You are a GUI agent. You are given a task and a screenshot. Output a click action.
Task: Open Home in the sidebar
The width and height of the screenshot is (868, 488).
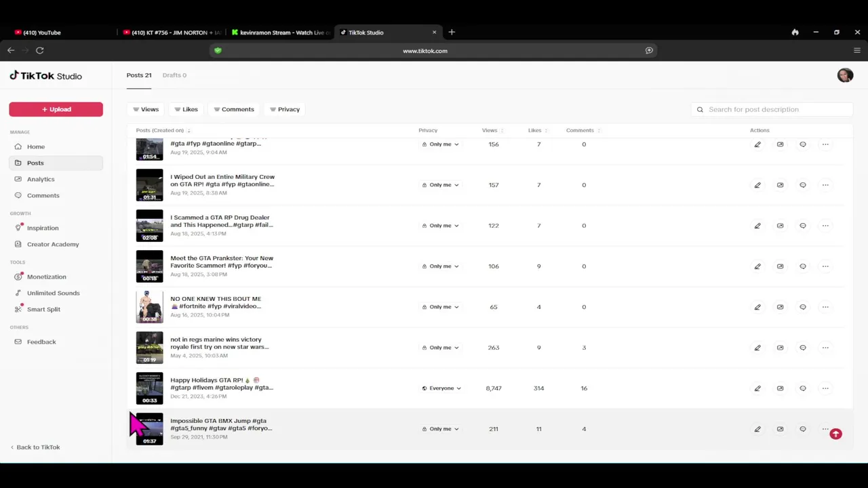(56, 146)
